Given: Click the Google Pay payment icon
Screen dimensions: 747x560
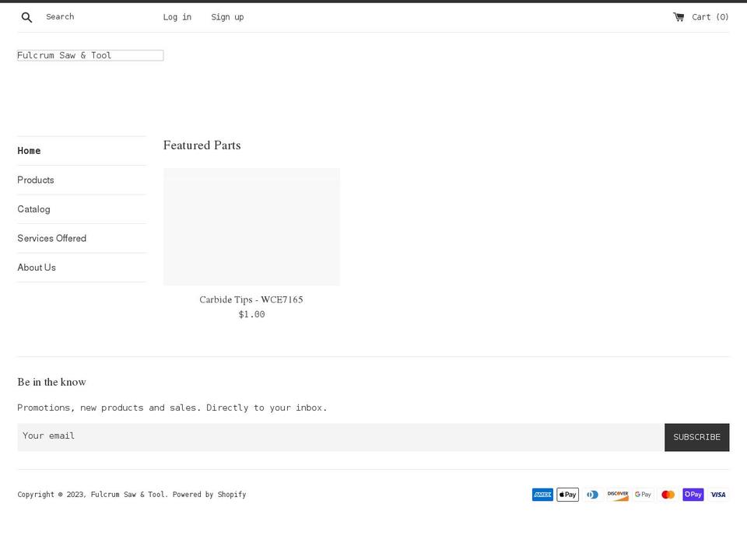Looking at the screenshot, I should 643,494.
